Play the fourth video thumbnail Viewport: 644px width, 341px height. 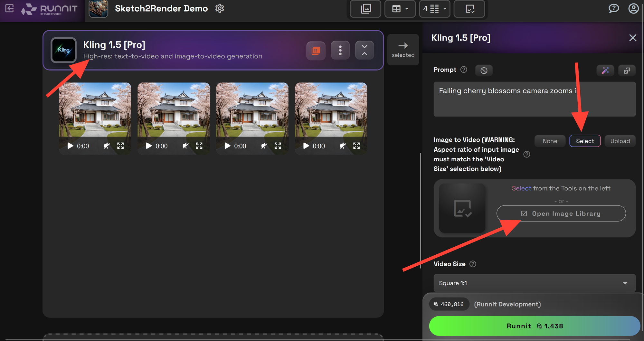click(x=306, y=146)
